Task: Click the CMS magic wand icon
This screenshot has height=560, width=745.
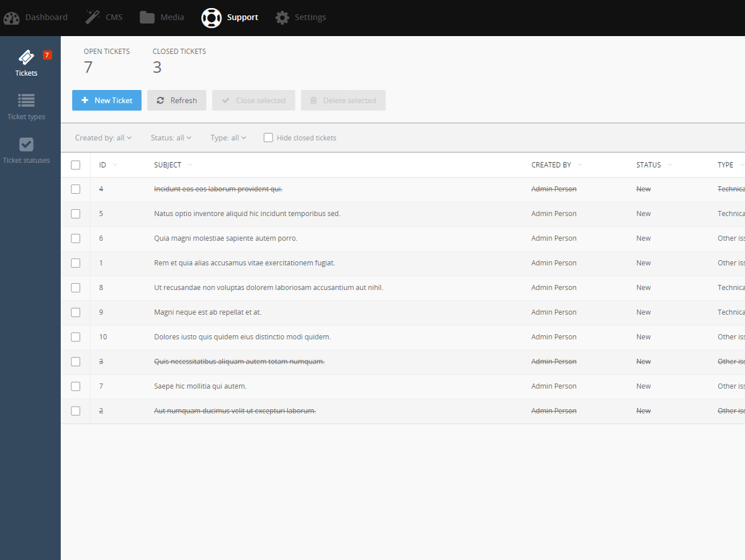Action: point(93,17)
